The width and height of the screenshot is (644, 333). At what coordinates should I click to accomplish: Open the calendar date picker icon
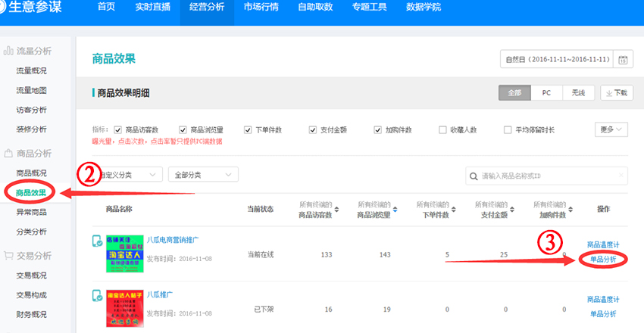[x=623, y=60]
